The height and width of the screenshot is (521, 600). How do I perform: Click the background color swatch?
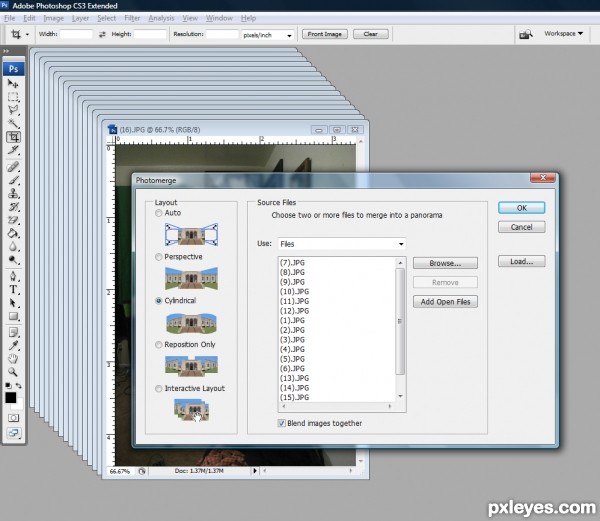pyautogui.click(x=20, y=405)
